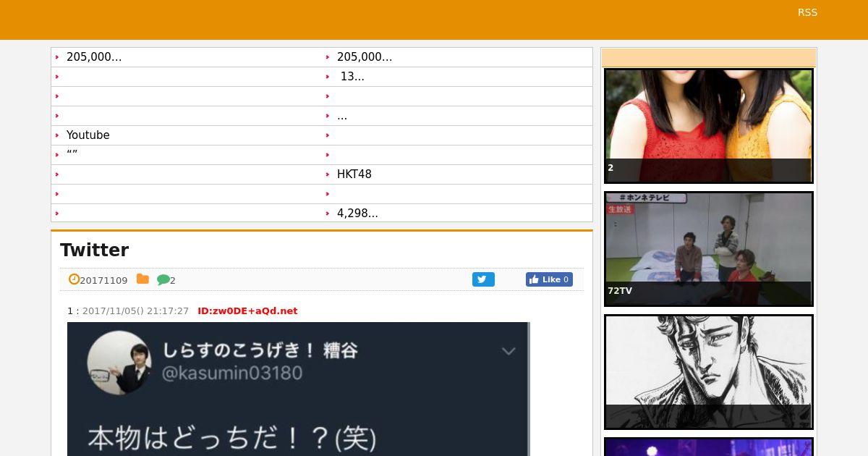Viewport: 868px width, 456px height.
Task: Open the '...' headline link
Action: pyautogui.click(x=342, y=116)
